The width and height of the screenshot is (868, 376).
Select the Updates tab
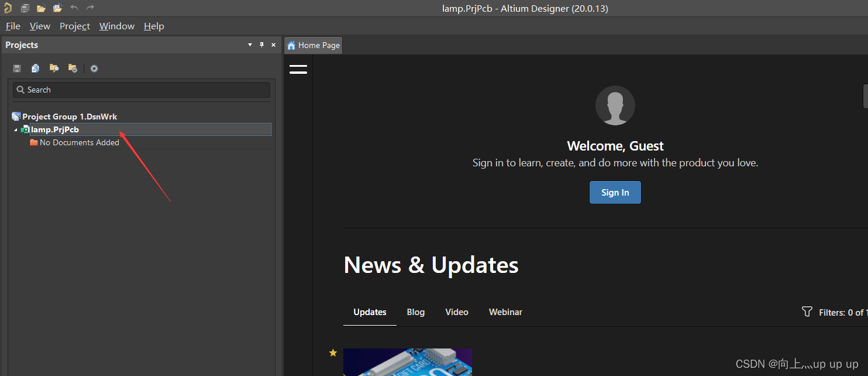(x=370, y=312)
